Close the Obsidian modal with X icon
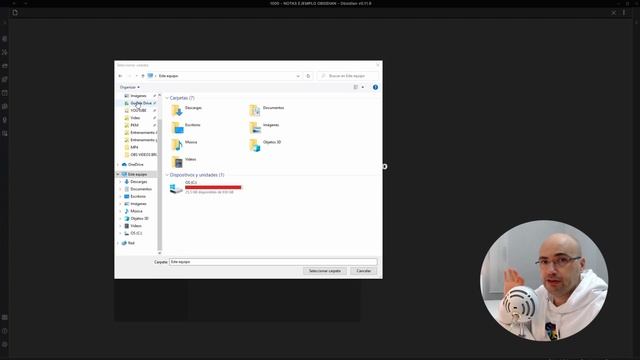The height and width of the screenshot is (360, 640). pos(613,13)
